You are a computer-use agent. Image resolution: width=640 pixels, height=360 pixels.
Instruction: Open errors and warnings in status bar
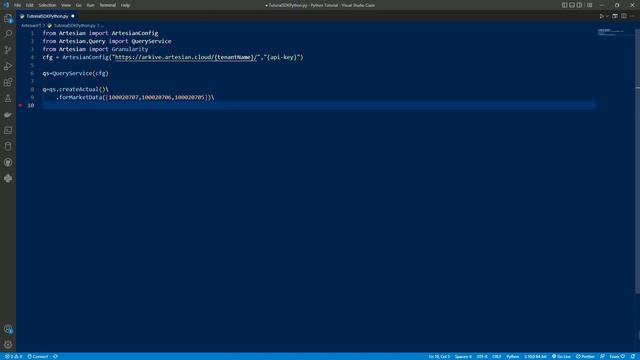pyautogui.click(x=13, y=356)
